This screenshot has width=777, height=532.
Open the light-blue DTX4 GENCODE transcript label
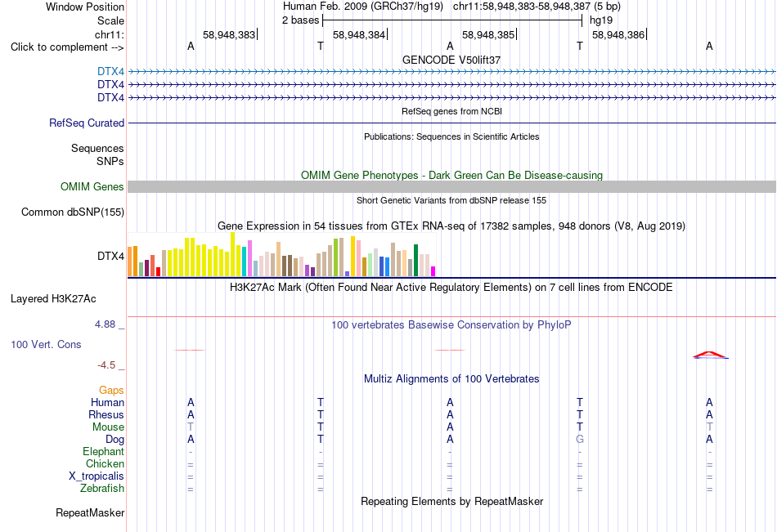point(110,72)
